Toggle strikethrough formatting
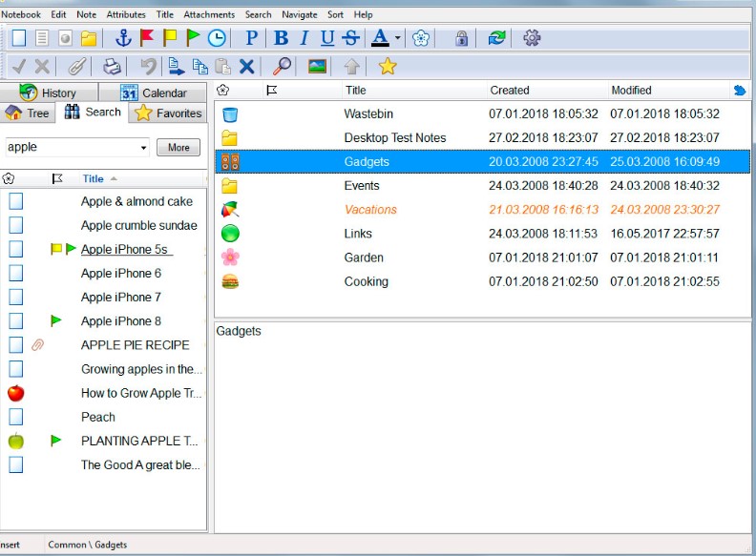The height and width of the screenshot is (556, 756). tap(350, 38)
